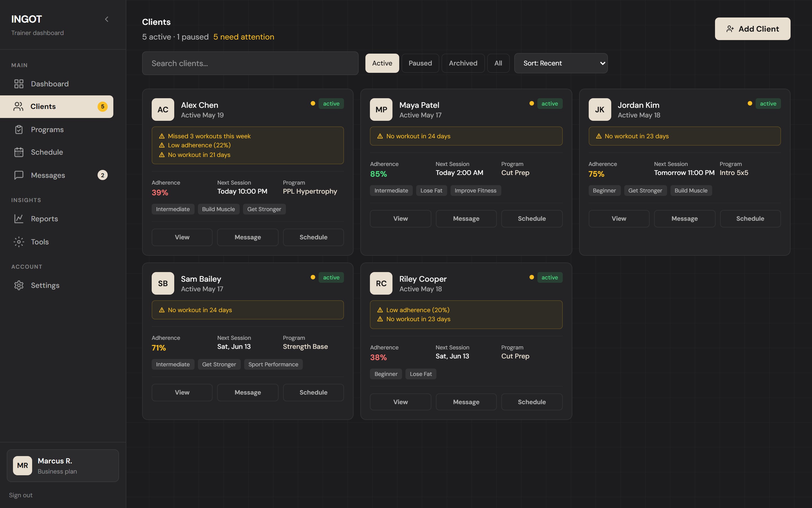Viewport: 812px width, 508px height.
Task: Click warning icon beside No workout in 21 days
Action: (x=162, y=155)
